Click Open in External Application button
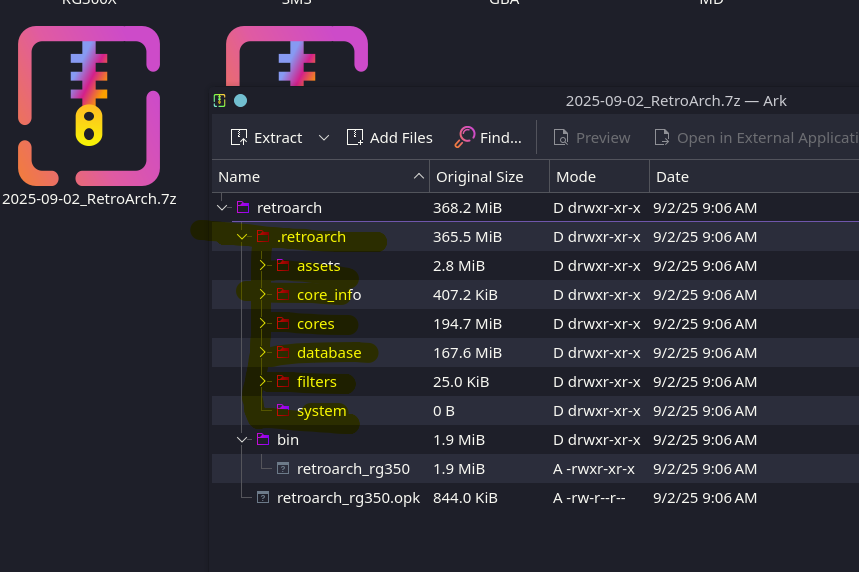Image resolution: width=859 pixels, height=572 pixels. point(755,138)
